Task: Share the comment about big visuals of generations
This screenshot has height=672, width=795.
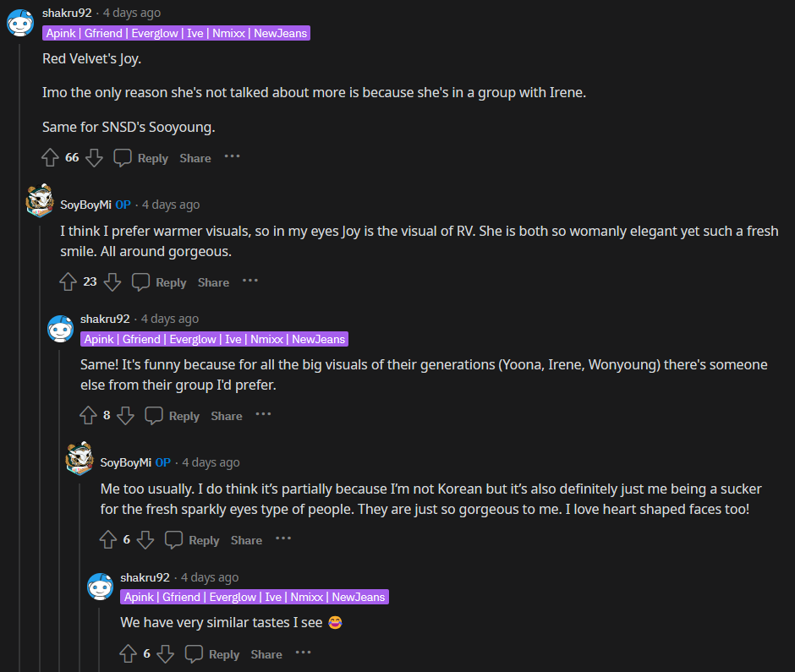Action: (x=227, y=416)
